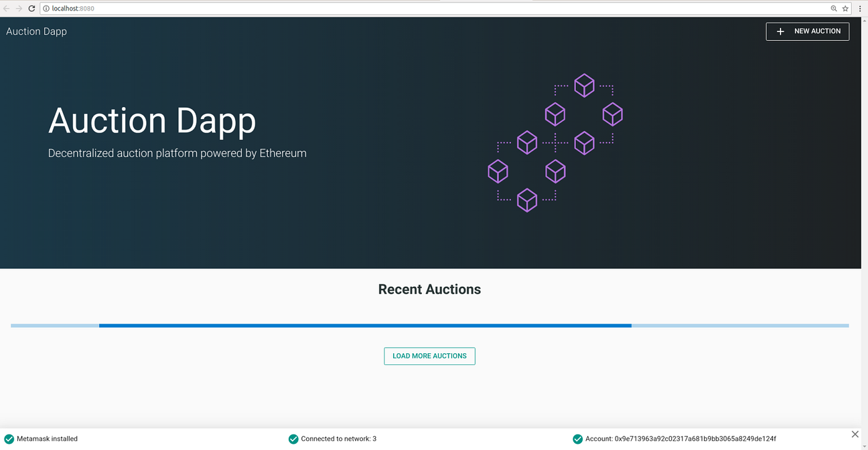Reload the page via the refresh icon
868x450 pixels.
(32, 8)
